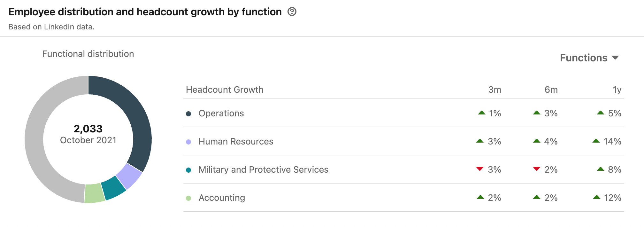Click the light green donut segment
Screen dimensions: 644x227
tap(95, 193)
